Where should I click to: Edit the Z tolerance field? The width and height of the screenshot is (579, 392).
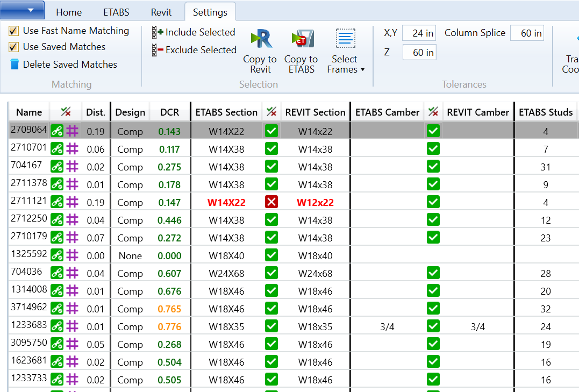419,53
